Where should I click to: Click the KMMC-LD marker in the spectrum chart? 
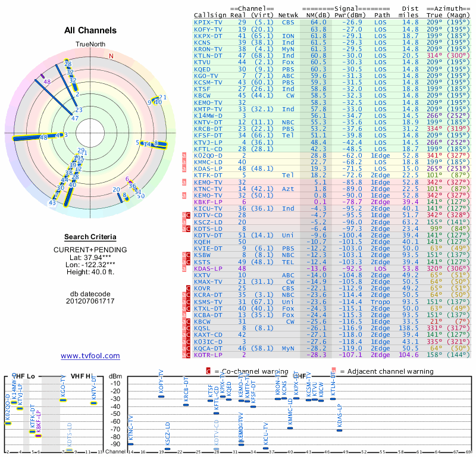coord(290,428)
